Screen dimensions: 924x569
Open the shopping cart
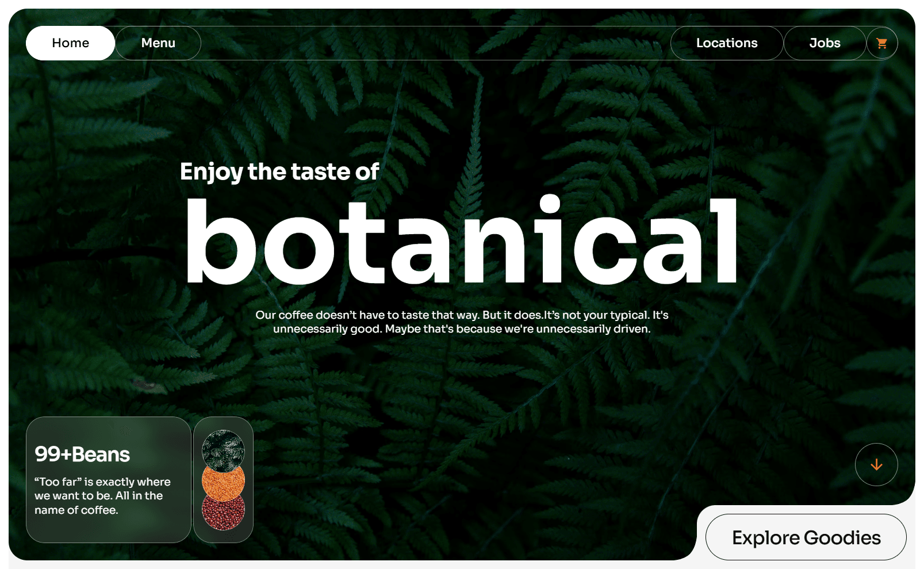[x=882, y=43]
